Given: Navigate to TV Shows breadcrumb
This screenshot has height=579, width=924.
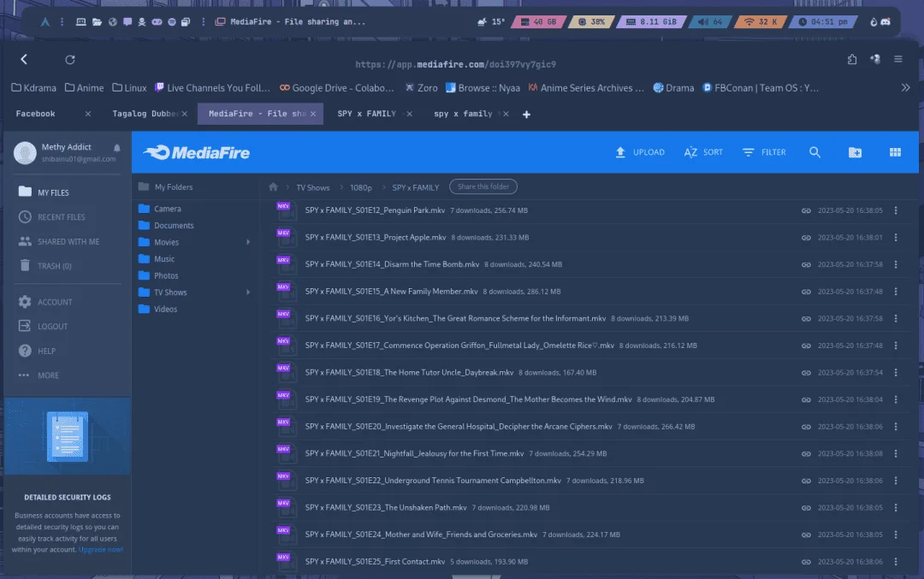Looking at the screenshot, I should tap(313, 187).
